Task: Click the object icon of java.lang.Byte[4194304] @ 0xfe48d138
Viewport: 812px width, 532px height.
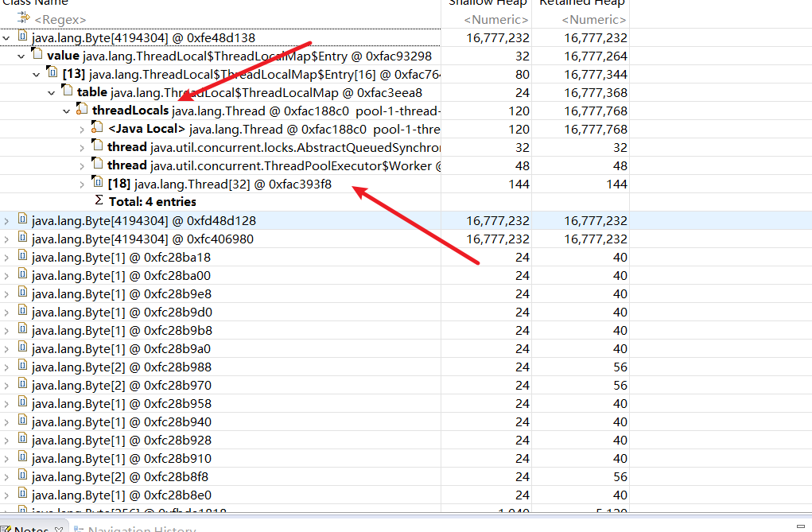Action: click(x=22, y=37)
